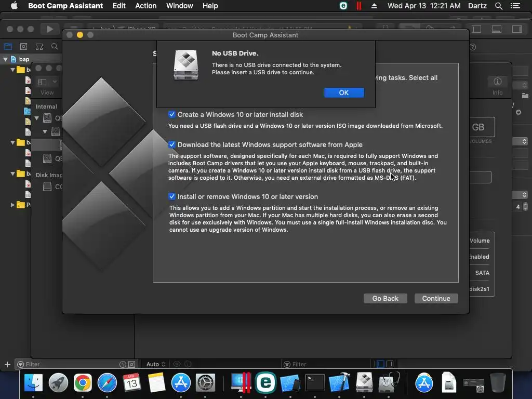
Task: Open the Help menu
Action: coord(210,6)
